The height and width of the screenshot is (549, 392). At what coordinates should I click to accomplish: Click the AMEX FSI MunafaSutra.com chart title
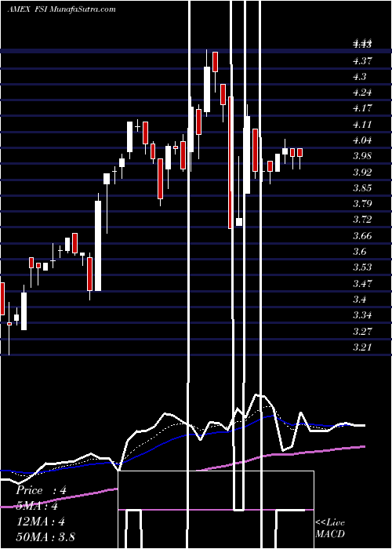pos(62,9)
